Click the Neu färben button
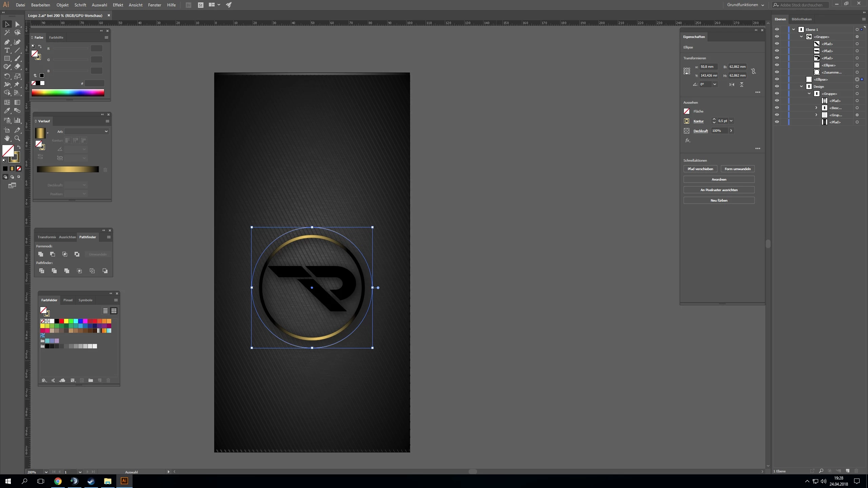The image size is (868, 488). (x=719, y=200)
